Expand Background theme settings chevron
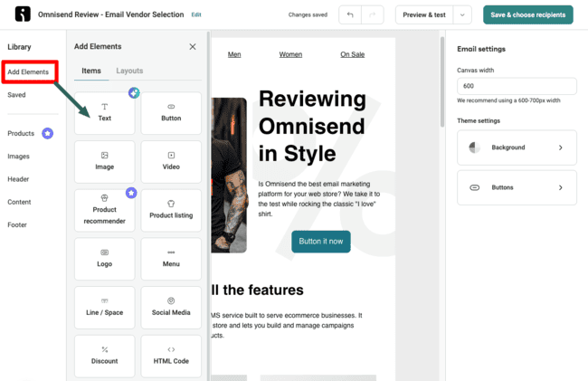 coord(561,148)
